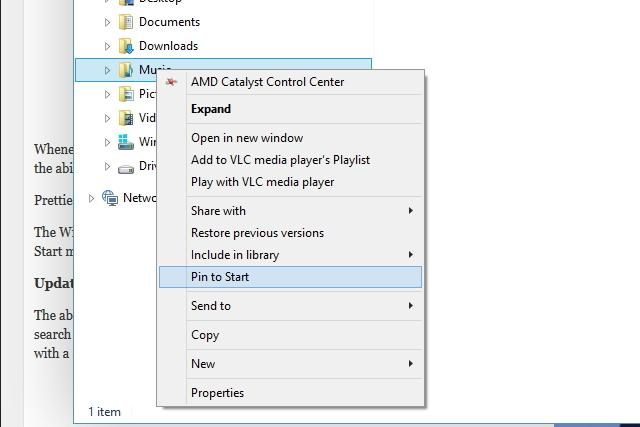Click the Music folder icon

pos(126,70)
